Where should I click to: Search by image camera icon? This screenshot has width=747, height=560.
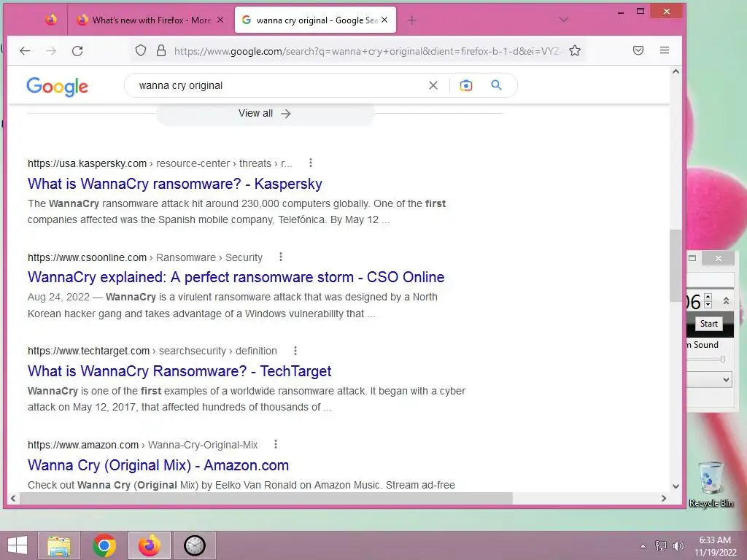[x=466, y=85]
